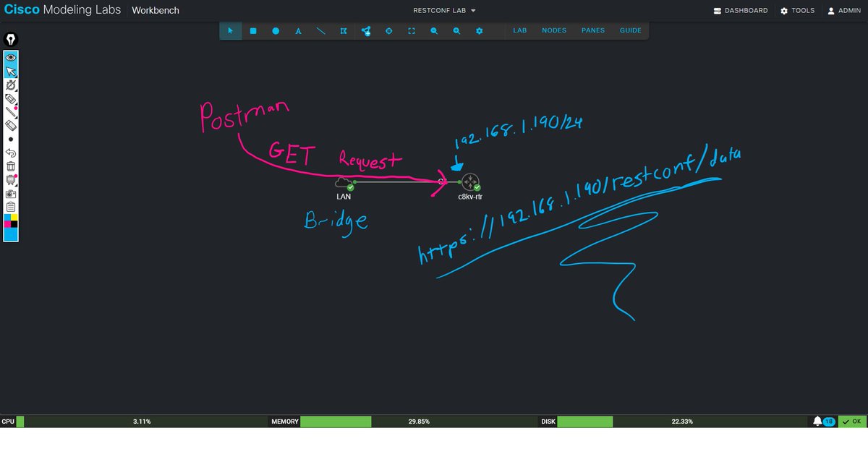This screenshot has height=449, width=868.
Task: Open the GUIDE menu
Action: click(x=631, y=31)
